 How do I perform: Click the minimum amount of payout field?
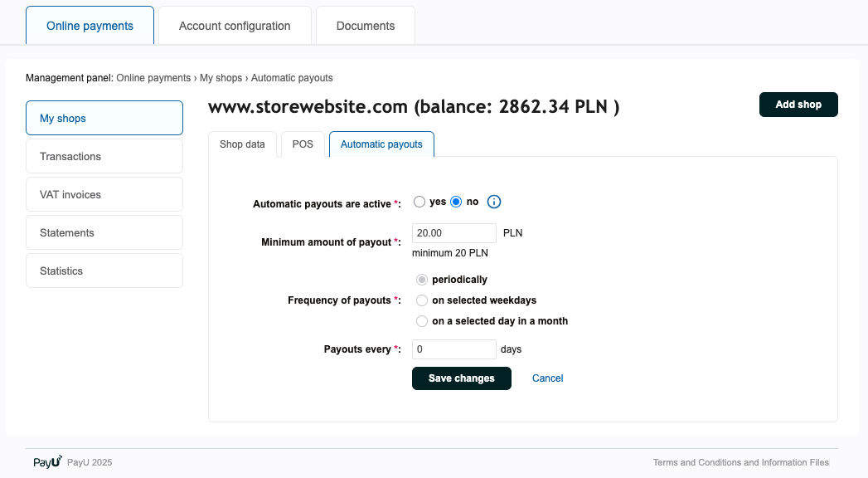(x=453, y=233)
